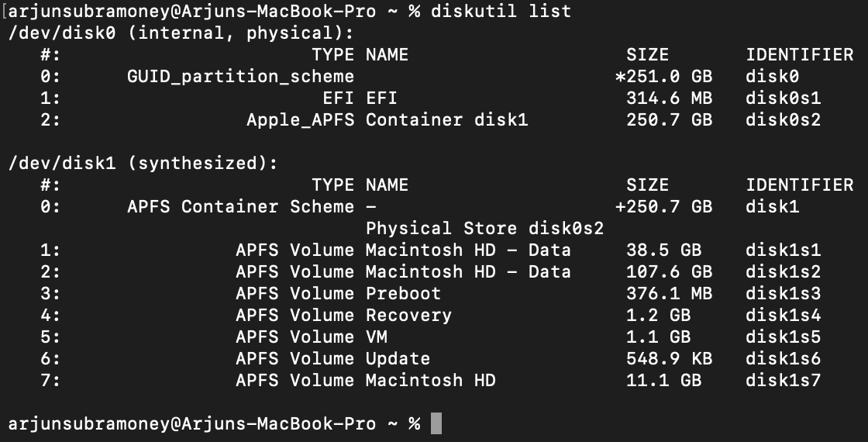Click the '/dev/disk0 (internal, physical)' heading

tap(181, 33)
